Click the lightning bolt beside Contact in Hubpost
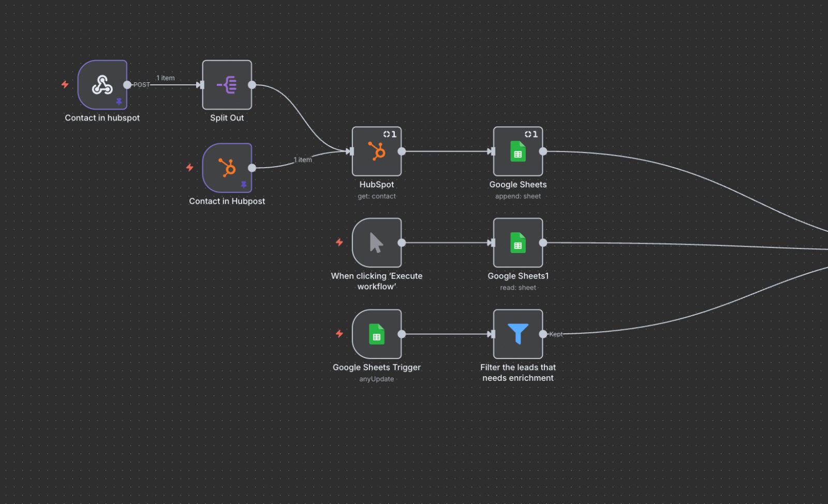The image size is (828, 504). 190,167
